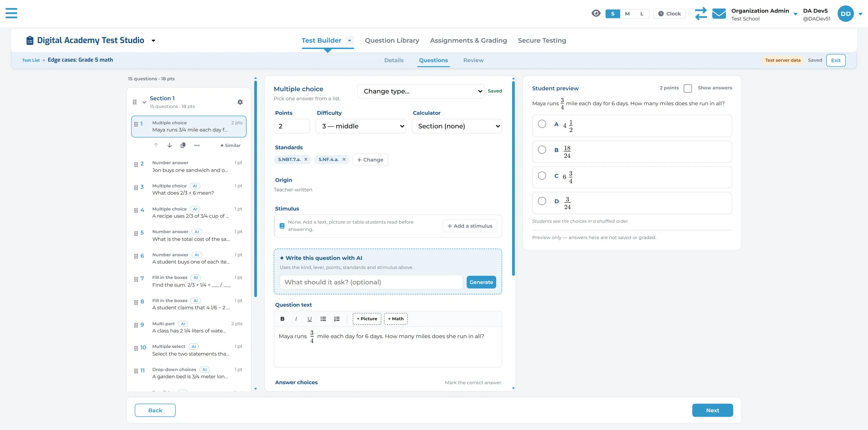Image resolution: width=868 pixels, height=430 pixels.
Task: Switch to Details sub-tab
Action: point(394,60)
